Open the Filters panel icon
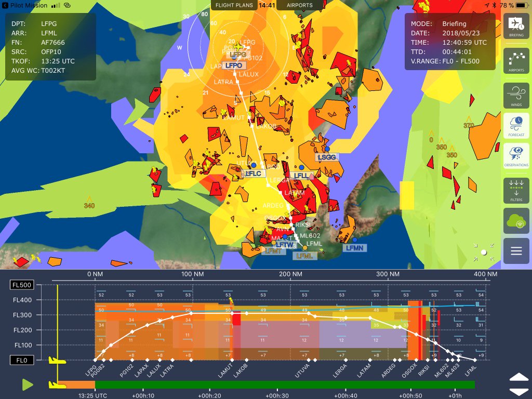532x399 pixels. coord(515,190)
